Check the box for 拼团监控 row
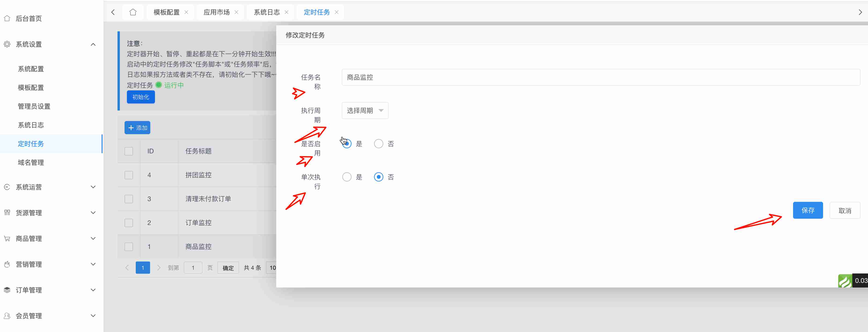Viewport: 868px width, 332px height. tap(129, 175)
